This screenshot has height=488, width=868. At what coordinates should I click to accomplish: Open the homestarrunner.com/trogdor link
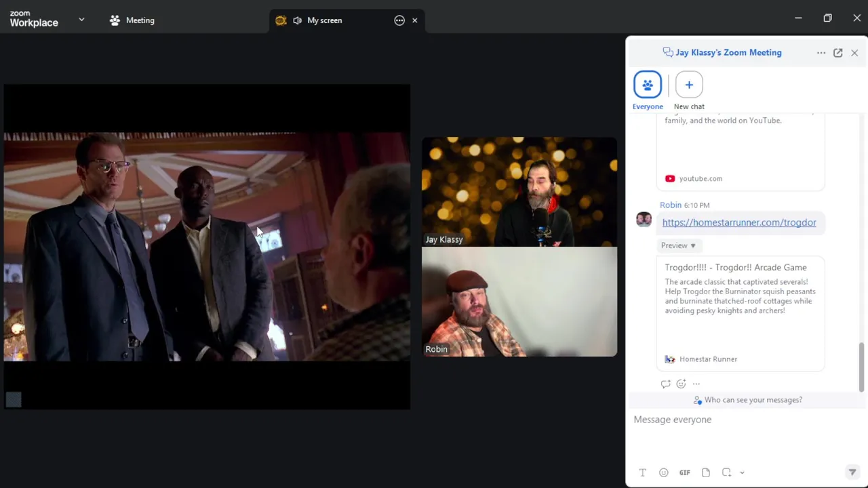pyautogui.click(x=739, y=222)
